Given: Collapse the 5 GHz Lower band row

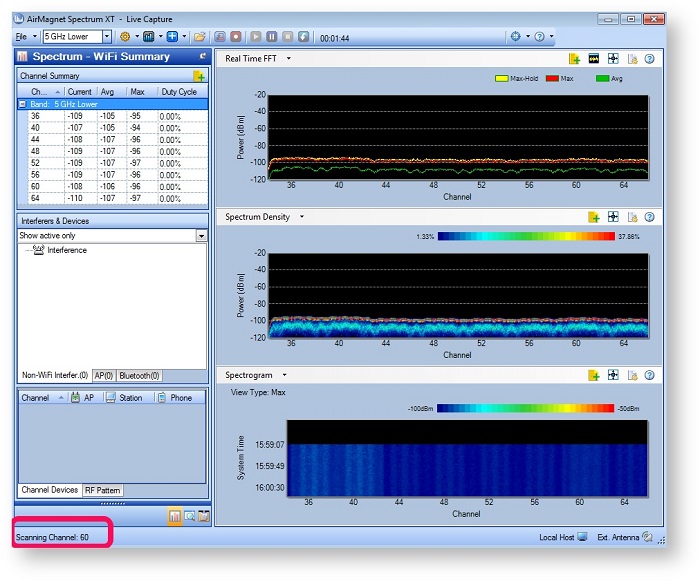Looking at the screenshot, I should tap(23, 104).
